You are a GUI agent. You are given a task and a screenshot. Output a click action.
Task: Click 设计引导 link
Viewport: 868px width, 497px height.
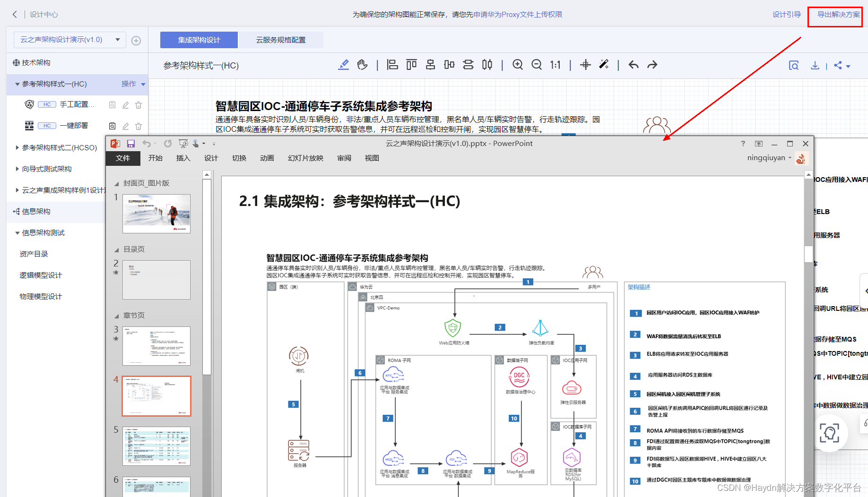pyautogui.click(x=787, y=15)
